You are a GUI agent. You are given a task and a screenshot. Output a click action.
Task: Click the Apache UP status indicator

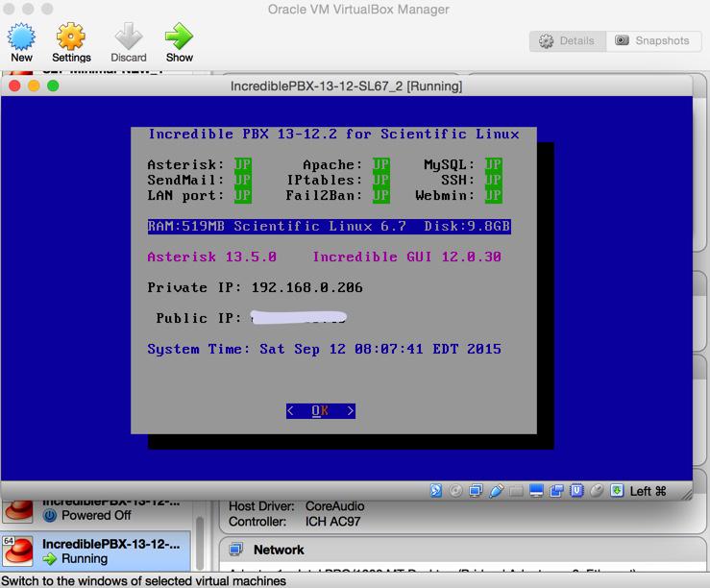(381, 164)
